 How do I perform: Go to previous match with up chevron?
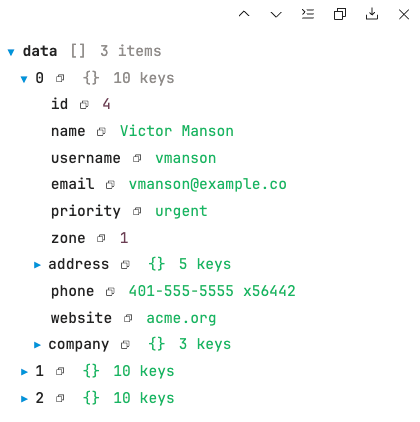pyautogui.click(x=244, y=14)
